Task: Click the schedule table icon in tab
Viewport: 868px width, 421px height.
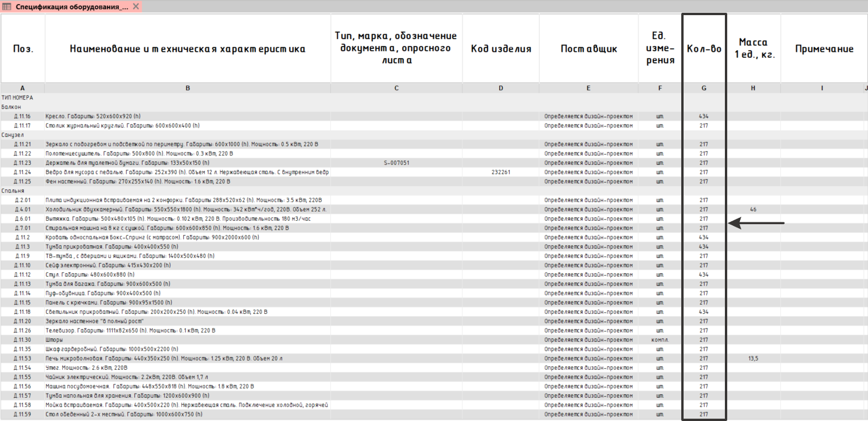Action: pos(8,6)
